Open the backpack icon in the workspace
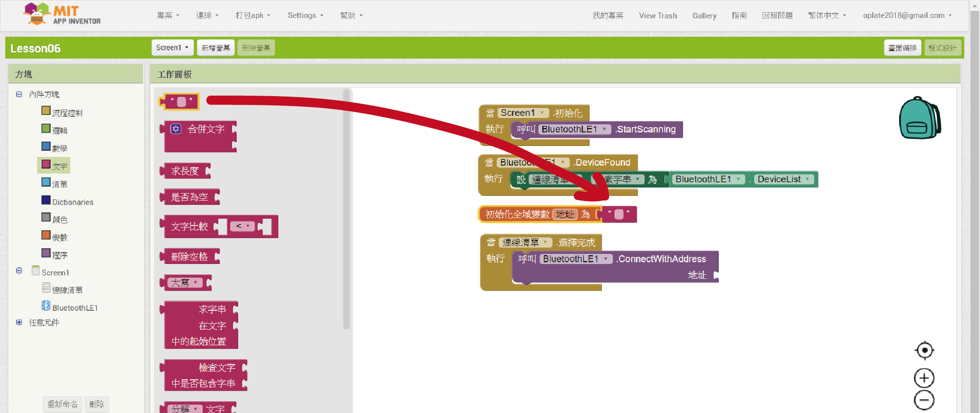980x413 pixels. (x=919, y=118)
